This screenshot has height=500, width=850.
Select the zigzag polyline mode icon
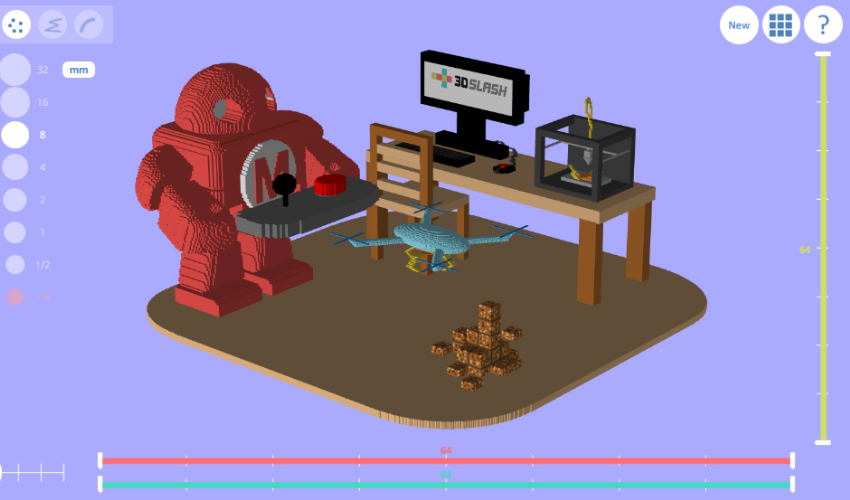52,25
